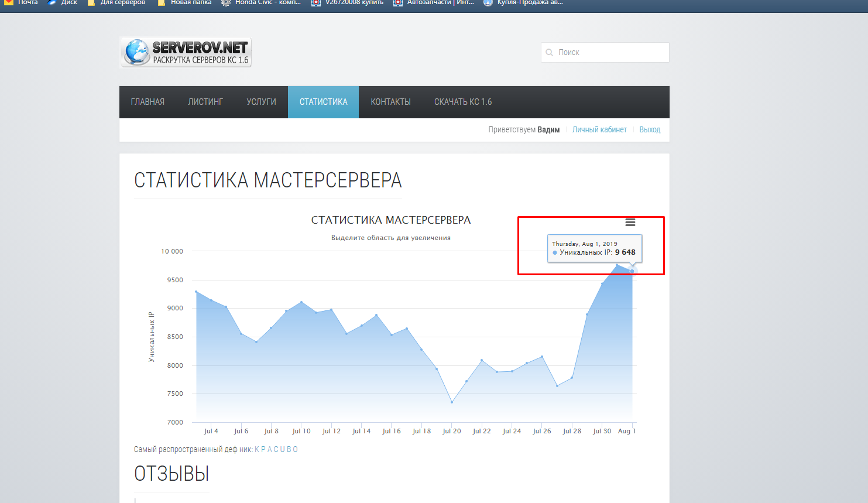The width and height of the screenshot is (868, 503).
Task: Click the Выход logout link
Action: click(650, 129)
